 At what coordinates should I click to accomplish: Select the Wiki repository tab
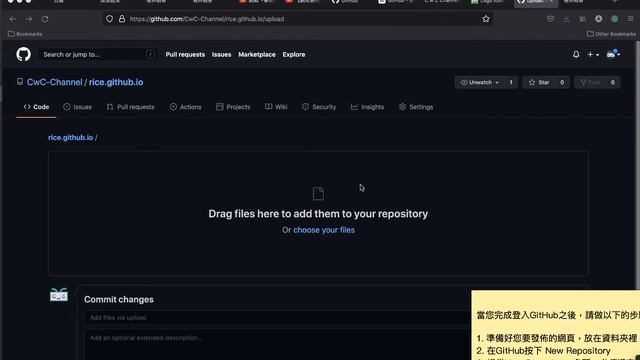276,107
